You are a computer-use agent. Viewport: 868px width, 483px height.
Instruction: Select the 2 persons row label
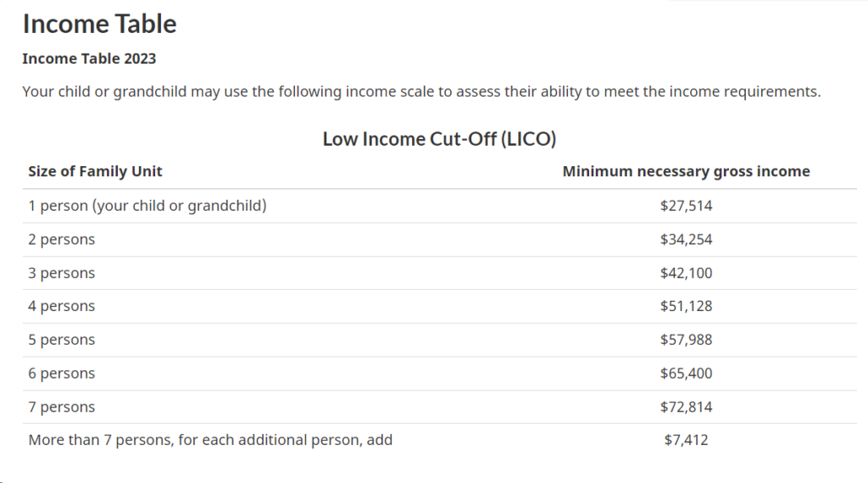pyautogui.click(x=61, y=240)
